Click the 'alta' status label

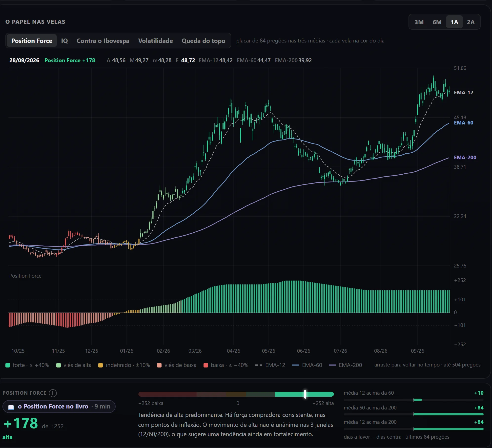[7, 437]
